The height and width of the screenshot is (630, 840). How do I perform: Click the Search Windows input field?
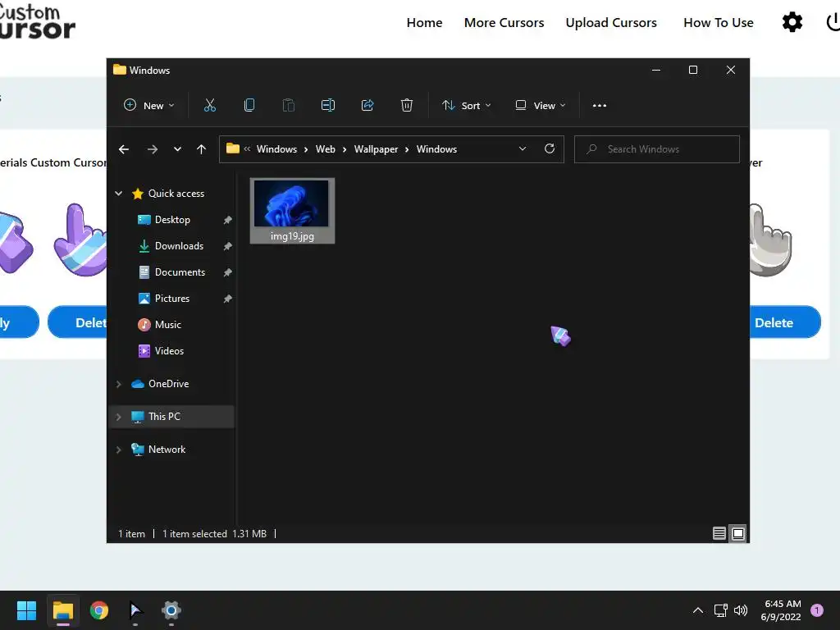[x=657, y=149]
